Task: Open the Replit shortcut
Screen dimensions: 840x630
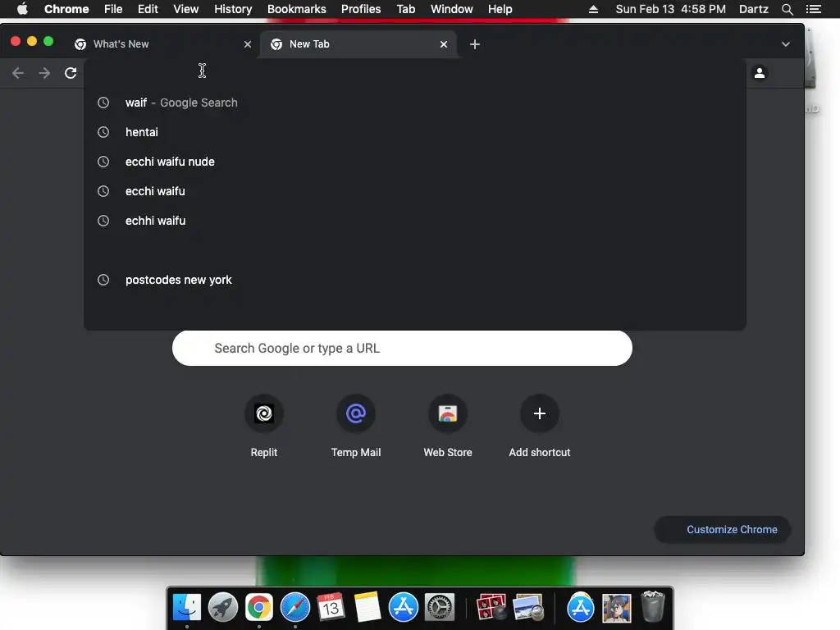Action: pyautogui.click(x=264, y=426)
